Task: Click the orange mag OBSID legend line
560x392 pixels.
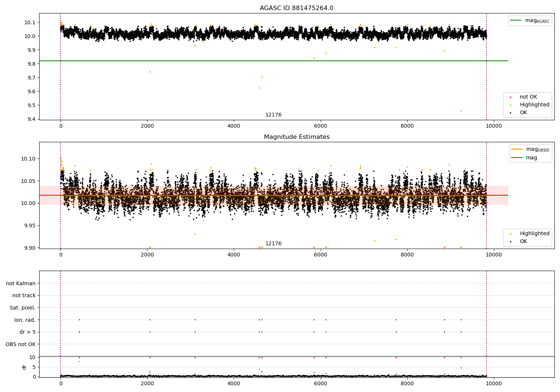Action: tap(517, 149)
